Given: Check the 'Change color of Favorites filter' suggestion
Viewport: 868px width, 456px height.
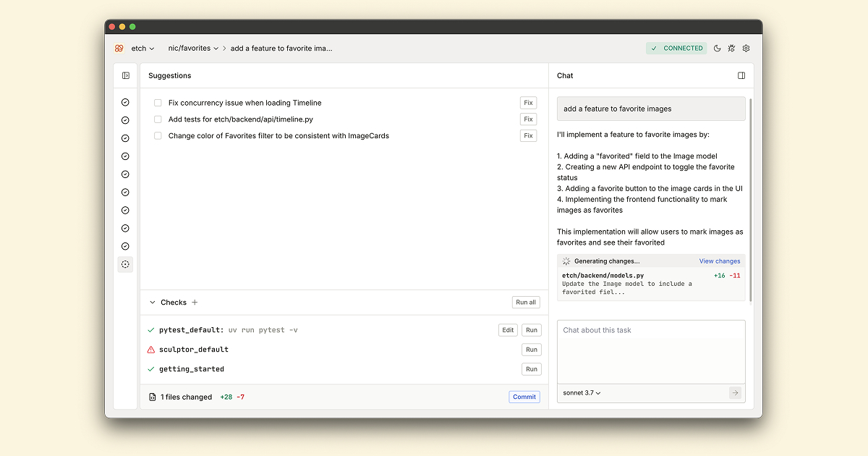Looking at the screenshot, I should [158, 136].
